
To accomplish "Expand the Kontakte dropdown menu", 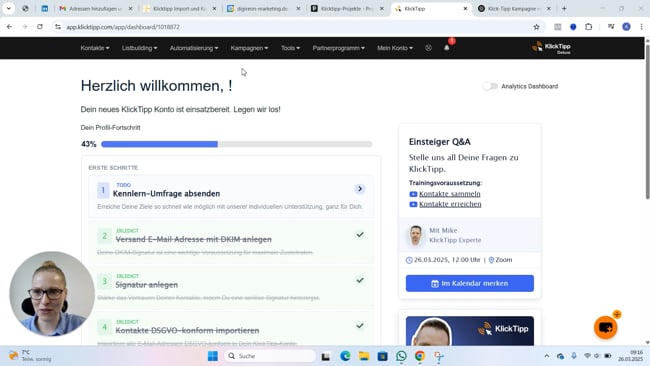I will [95, 48].
